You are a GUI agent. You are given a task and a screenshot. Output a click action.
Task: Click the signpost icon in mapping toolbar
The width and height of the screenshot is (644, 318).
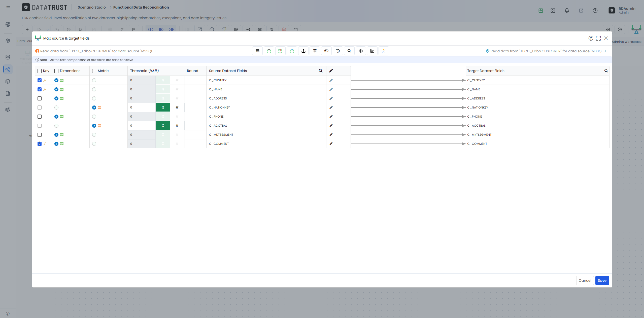point(315,51)
